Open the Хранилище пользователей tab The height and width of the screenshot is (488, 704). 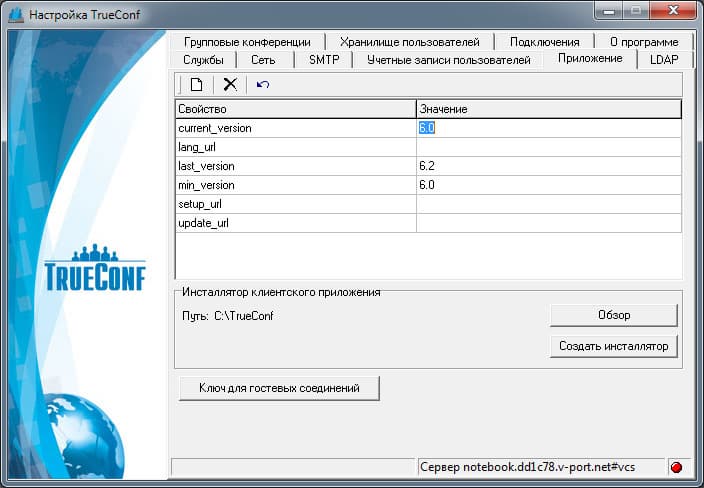pos(410,42)
